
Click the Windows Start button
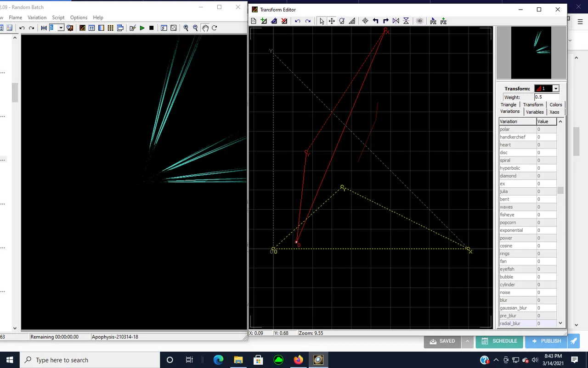[x=10, y=360]
